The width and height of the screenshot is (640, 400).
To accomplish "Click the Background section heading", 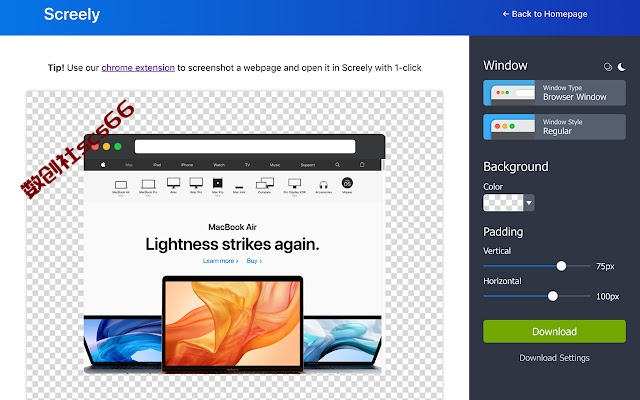I will pyautogui.click(x=516, y=167).
